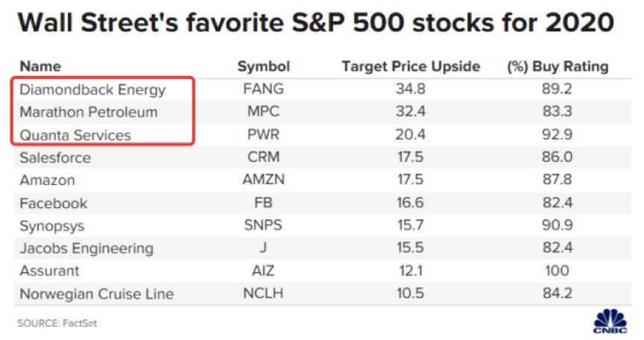Click Norwegian Cruise Line name
Viewport: 644px width, 340px height.
point(96,294)
